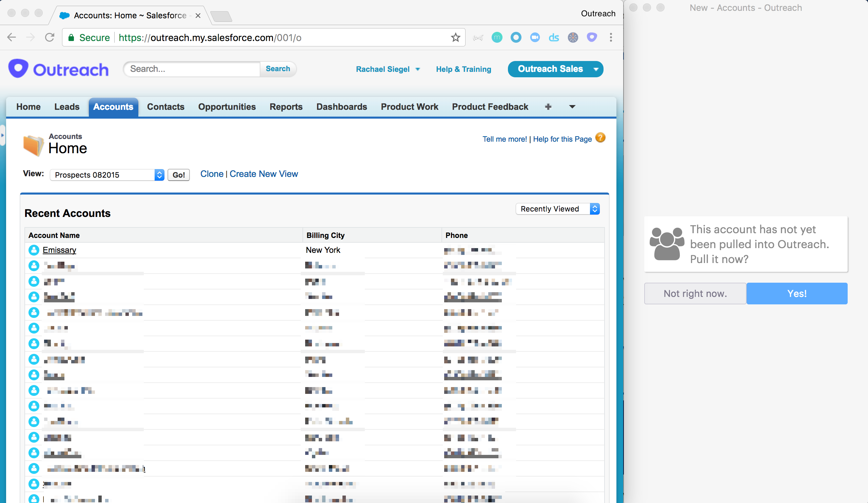
Task: Expand the Rachael Siegel user menu
Action: [x=417, y=69]
